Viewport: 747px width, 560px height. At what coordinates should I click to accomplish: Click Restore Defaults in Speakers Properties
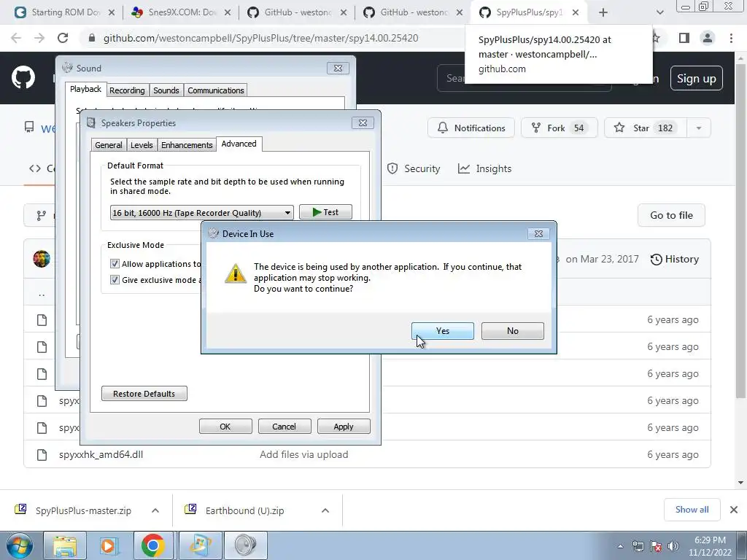click(144, 393)
